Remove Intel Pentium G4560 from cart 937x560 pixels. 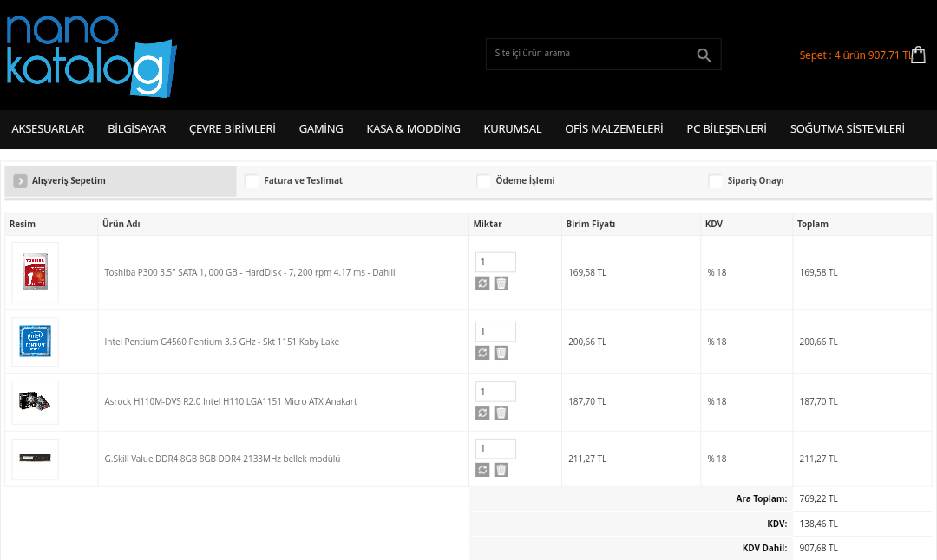[501, 353]
